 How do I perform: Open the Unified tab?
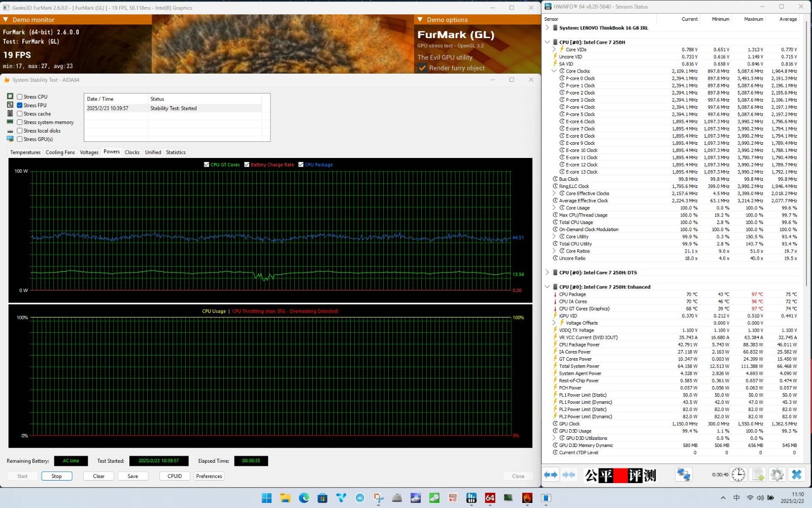pos(153,152)
